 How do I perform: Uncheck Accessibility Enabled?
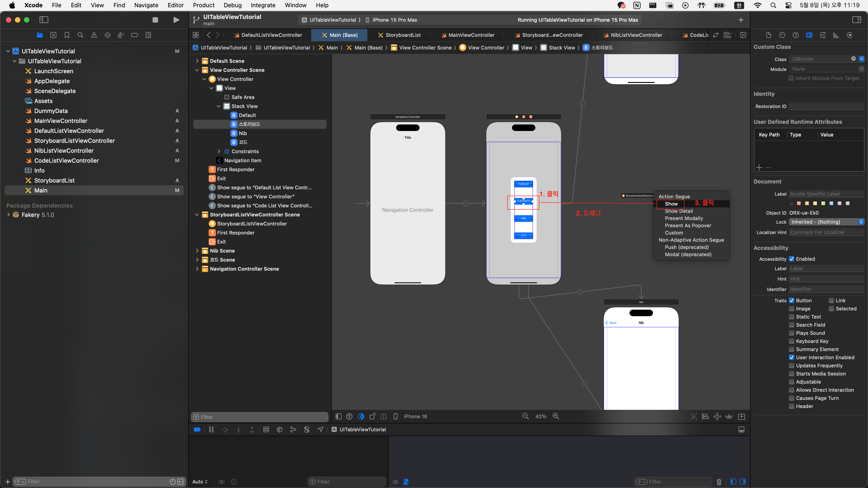point(792,259)
